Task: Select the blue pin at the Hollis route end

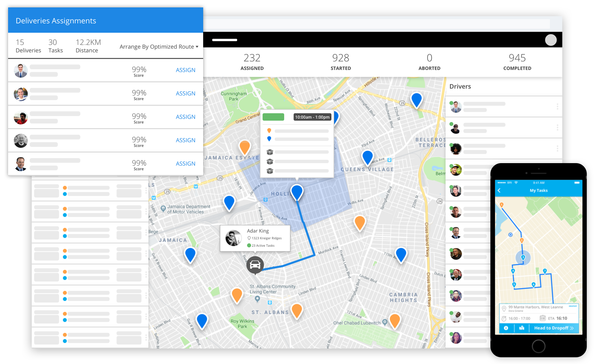Action: pyautogui.click(x=297, y=192)
